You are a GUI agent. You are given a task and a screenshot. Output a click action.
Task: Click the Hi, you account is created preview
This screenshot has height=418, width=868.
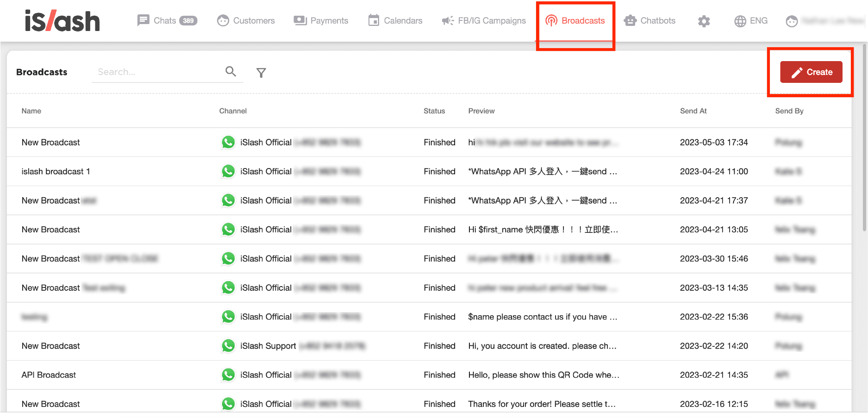pos(542,346)
